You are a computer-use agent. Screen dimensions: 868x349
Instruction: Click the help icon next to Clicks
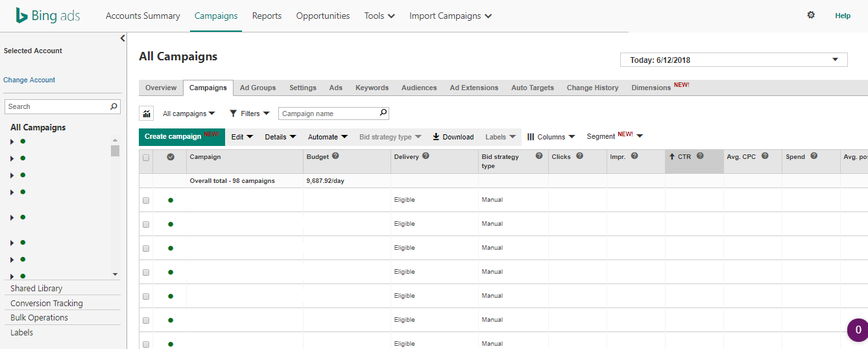tap(579, 156)
